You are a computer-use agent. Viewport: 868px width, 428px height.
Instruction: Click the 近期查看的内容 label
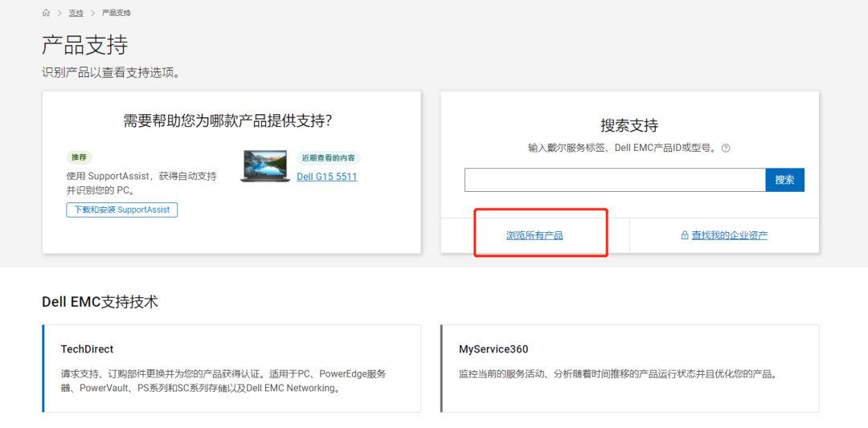pyautogui.click(x=329, y=157)
